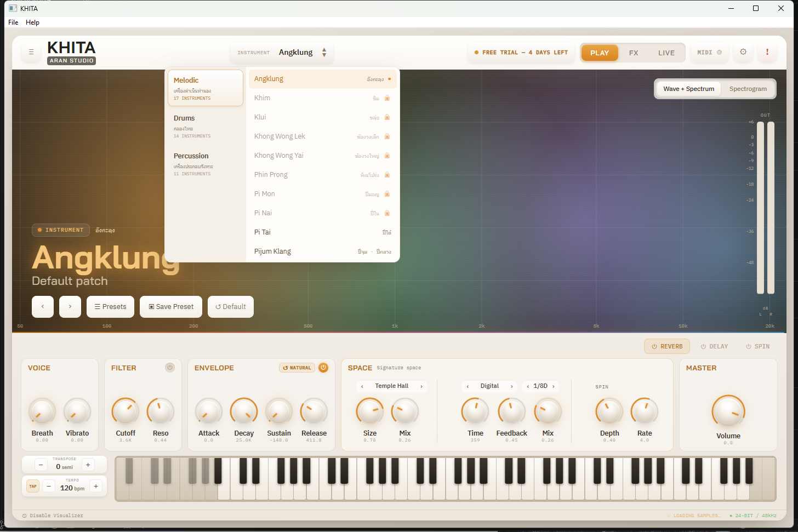This screenshot has height=532, width=798.
Task: Enable the REVERB effect toggle
Action: tap(667, 346)
